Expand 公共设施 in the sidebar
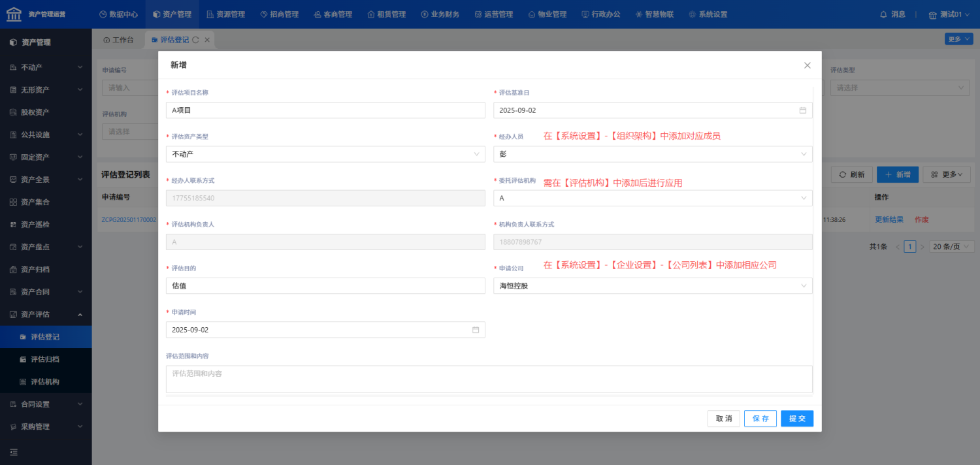This screenshot has height=465, width=980. pos(46,135)
